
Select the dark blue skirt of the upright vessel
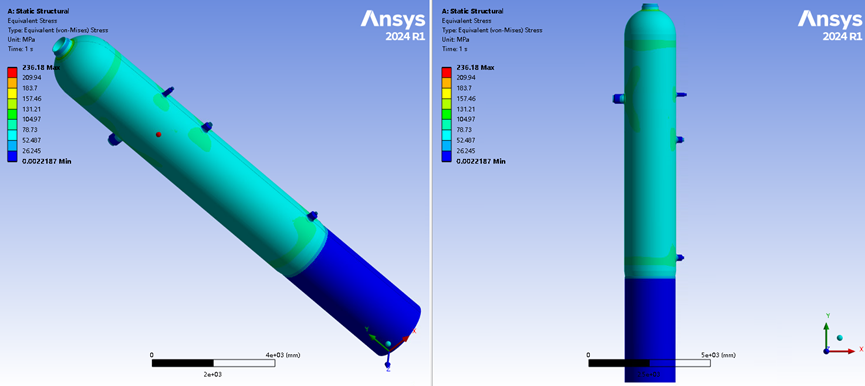649,329
